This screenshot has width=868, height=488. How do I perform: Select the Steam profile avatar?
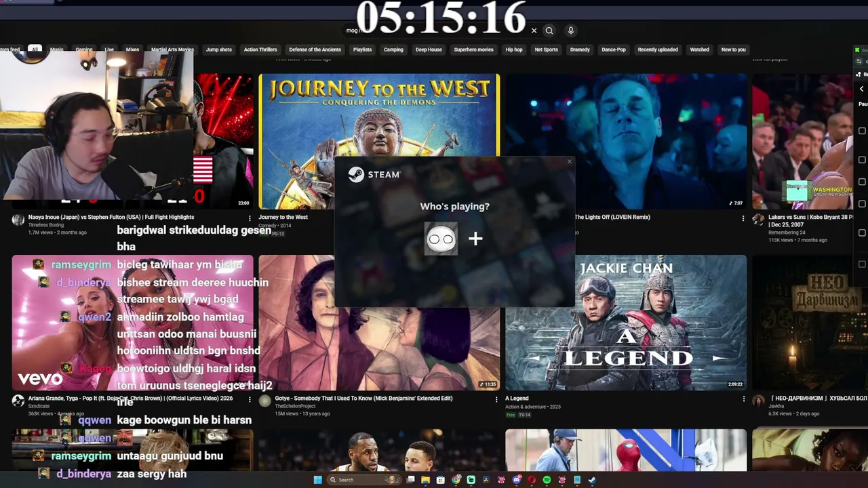441,239
